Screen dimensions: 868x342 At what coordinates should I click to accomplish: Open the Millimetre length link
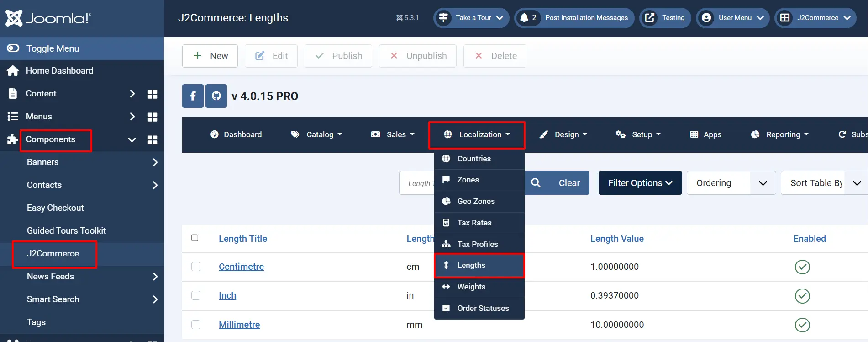pos(239,325)
